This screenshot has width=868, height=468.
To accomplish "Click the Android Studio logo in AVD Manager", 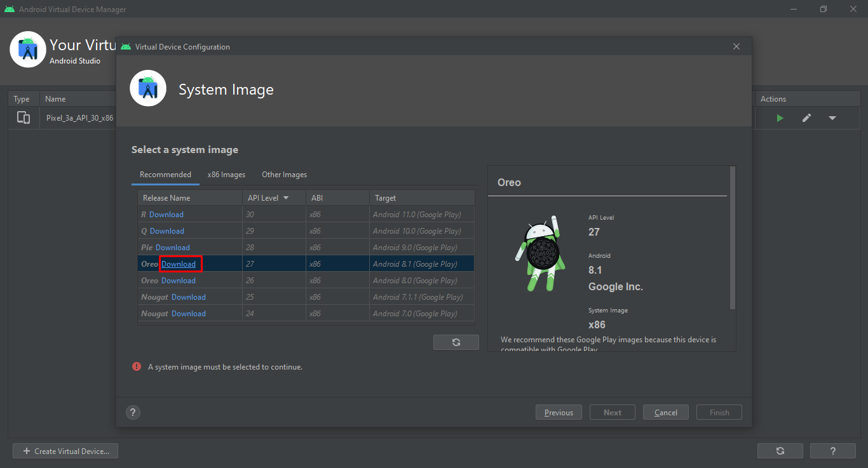I will (x=28, y=49).
